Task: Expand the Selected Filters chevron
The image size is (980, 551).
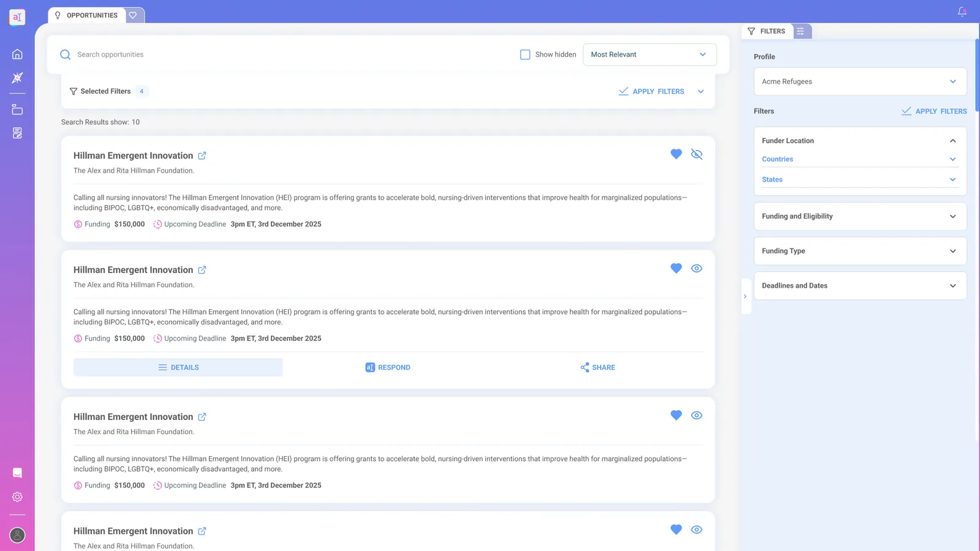Action: point(701,91)
